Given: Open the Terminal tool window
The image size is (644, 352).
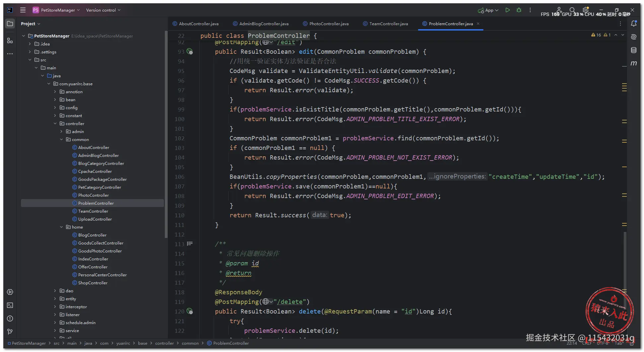Looking at the screenshot, I should 10,305.
